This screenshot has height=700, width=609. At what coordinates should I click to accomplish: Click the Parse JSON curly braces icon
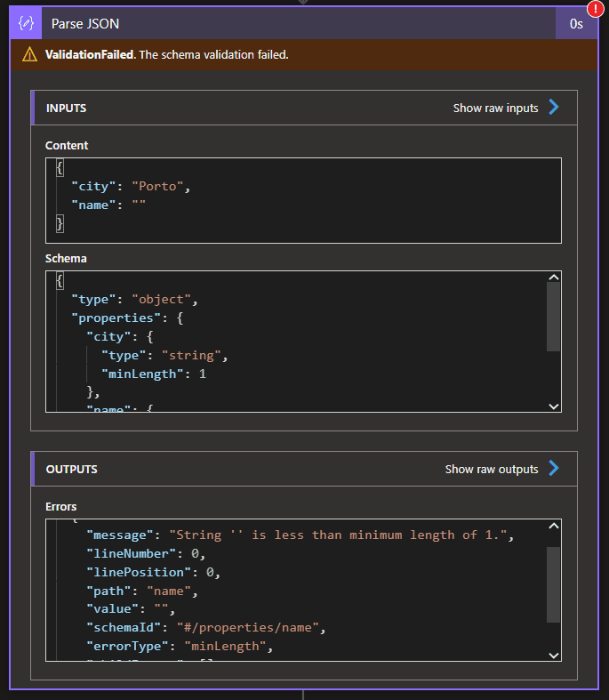tap(26, 24)
